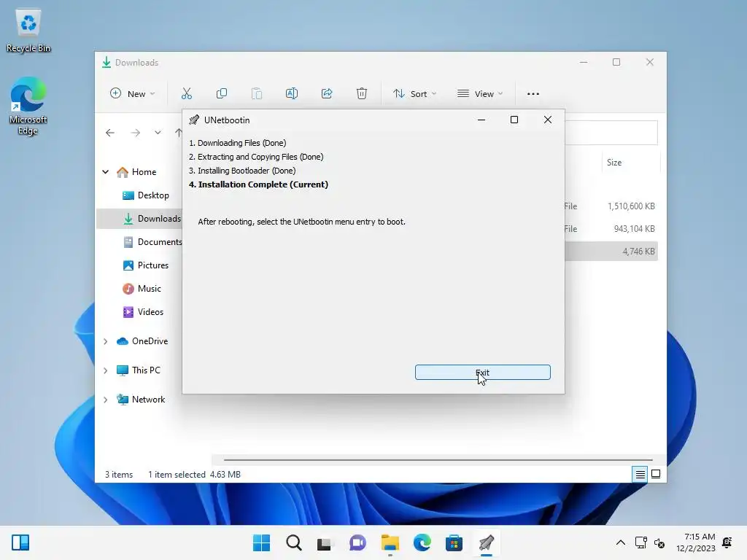The height and width of the screenshot is (560, 747).
Task: Collapse the Home tree node
Action: pos(106,172)
